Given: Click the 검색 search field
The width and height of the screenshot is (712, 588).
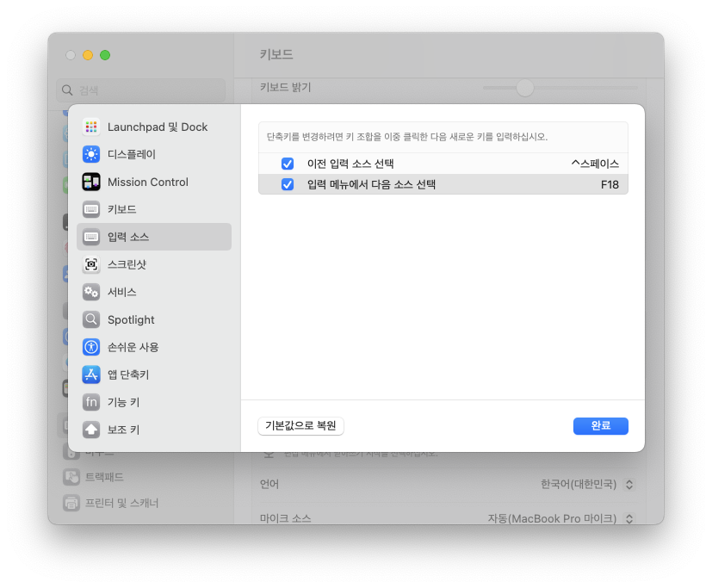Looking at the screenshot, I should tap(141, 90).
